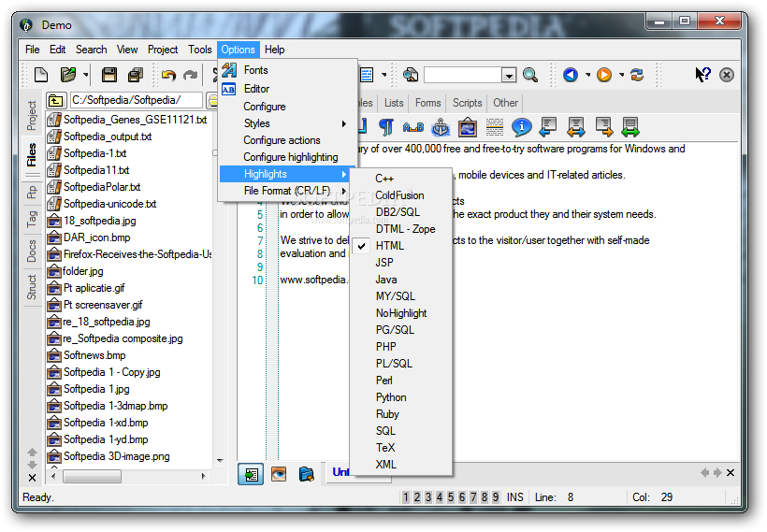Select Python in the Highlights list
The width and height of the screenshot is (767, 532).
click(400, 397)
